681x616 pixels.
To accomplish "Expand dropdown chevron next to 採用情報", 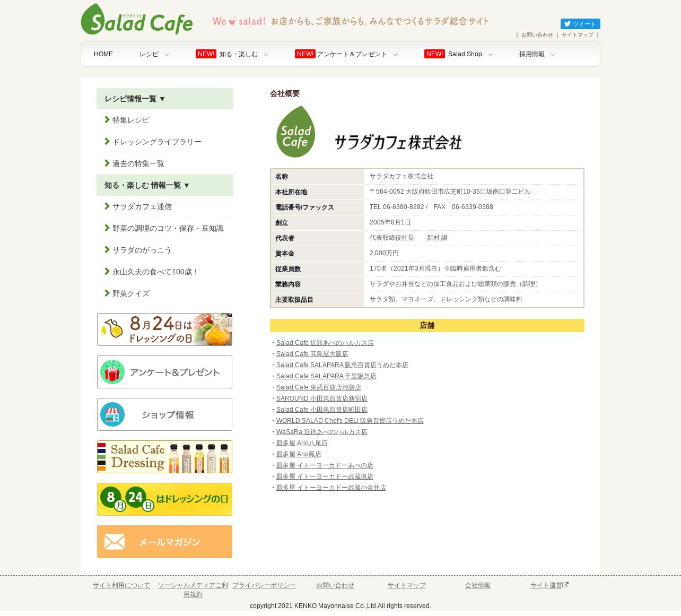I will click(553, 55).
